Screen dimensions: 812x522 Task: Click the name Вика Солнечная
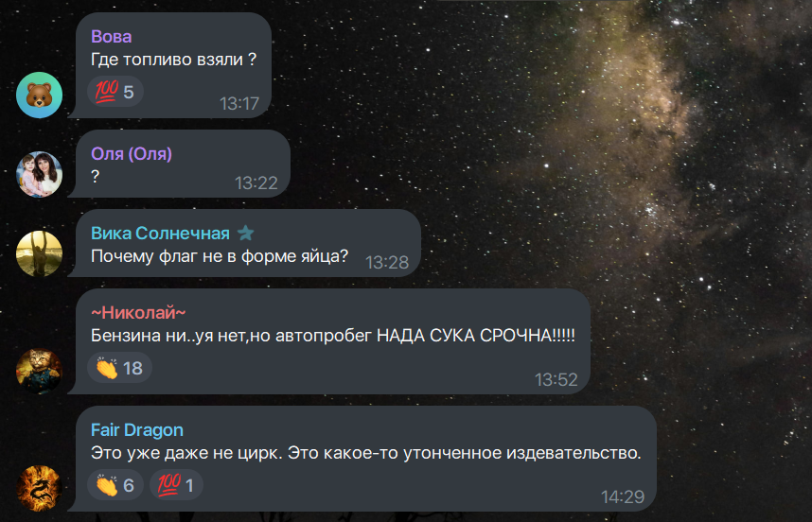[x=160, y=234]
